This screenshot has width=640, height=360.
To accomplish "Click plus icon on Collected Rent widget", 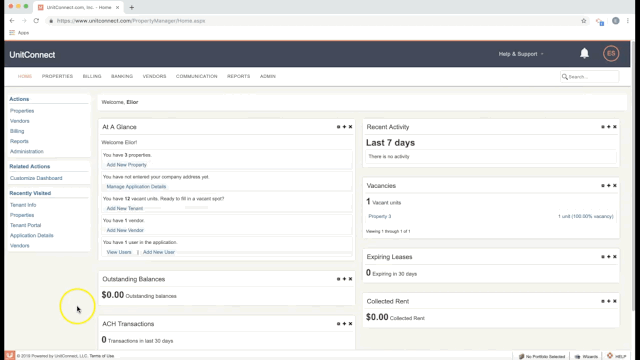I will [x=609, y=301].
